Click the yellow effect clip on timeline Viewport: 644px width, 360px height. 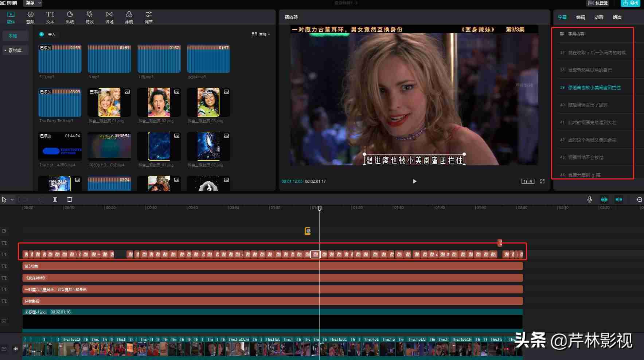[308, 231]
